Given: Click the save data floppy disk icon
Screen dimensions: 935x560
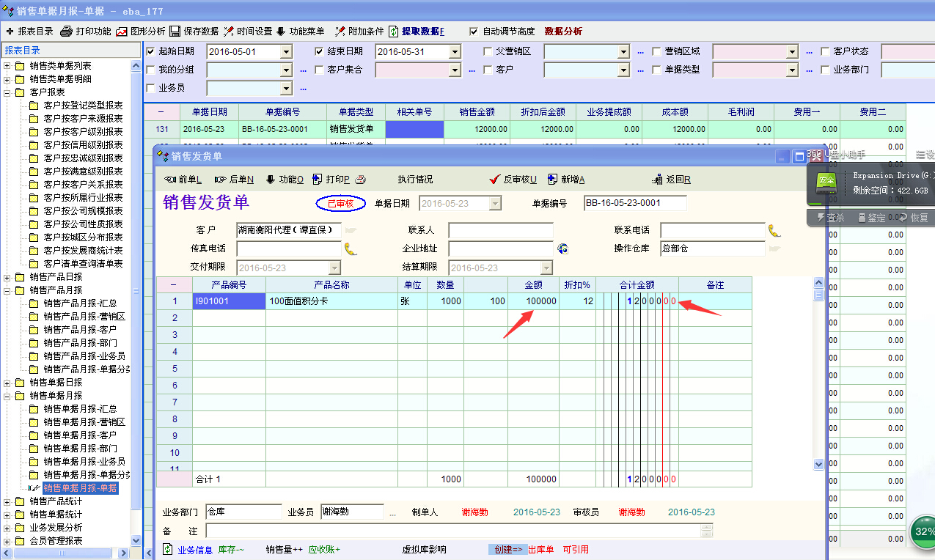Looking at the screenshot, I should click(175, 32).
